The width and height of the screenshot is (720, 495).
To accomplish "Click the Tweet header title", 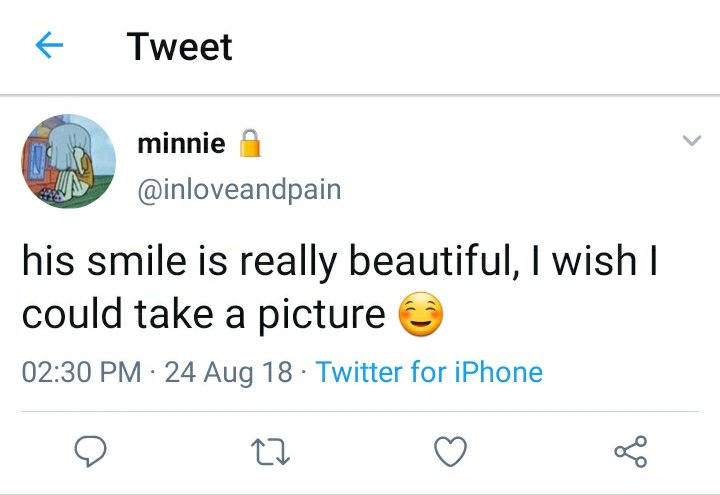I will click(180, 46).
